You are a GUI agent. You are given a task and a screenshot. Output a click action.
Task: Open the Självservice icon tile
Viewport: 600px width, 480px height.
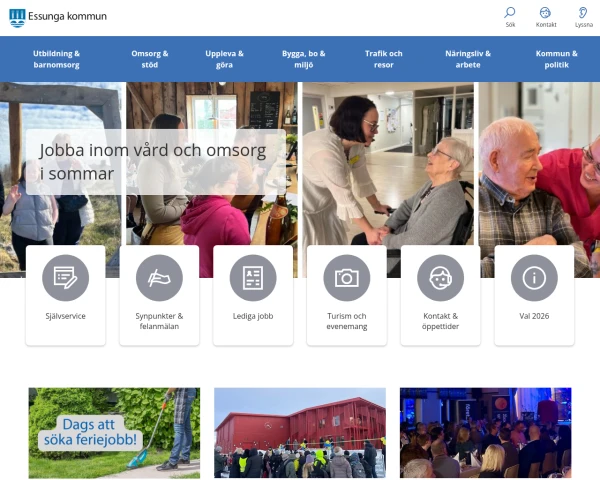[66, 278]
